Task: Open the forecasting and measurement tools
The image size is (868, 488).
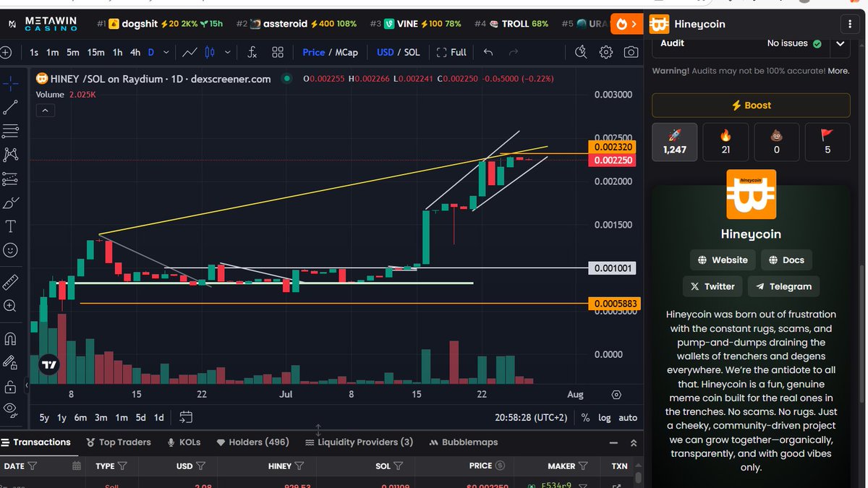Action: (x=10, y=179)
